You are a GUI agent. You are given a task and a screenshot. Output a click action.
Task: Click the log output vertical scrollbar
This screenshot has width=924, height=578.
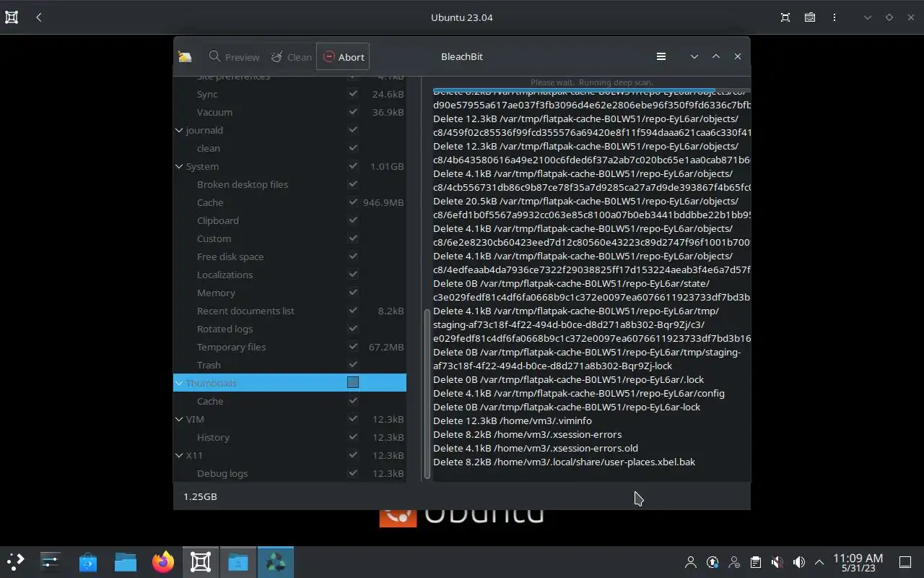(427, 394)
